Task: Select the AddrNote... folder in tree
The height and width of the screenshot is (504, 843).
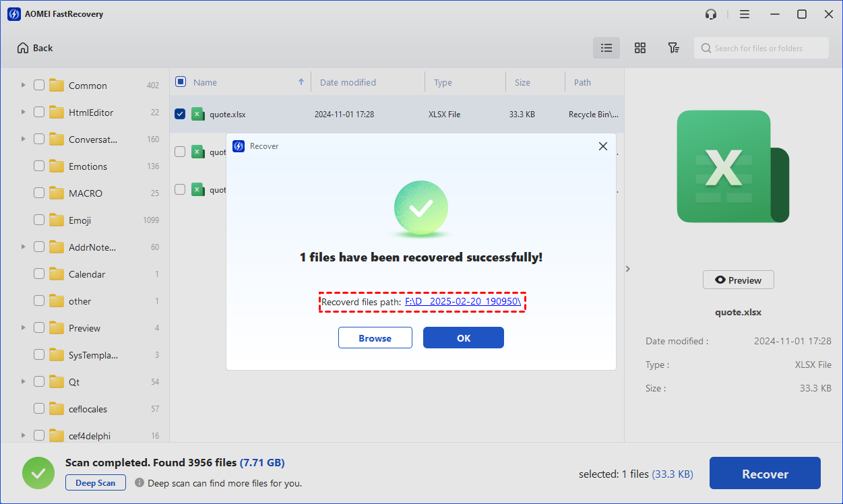Action: (x=92, y=247)
